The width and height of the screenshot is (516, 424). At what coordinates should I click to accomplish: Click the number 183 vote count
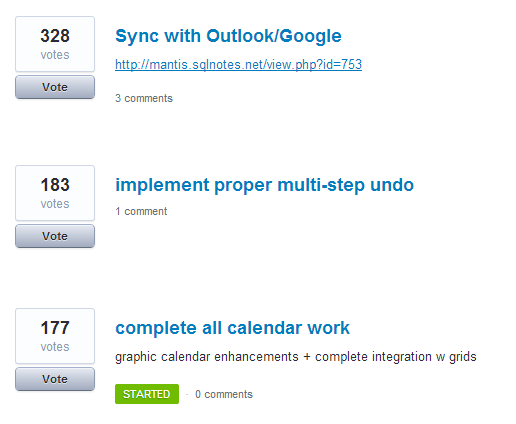55,185
